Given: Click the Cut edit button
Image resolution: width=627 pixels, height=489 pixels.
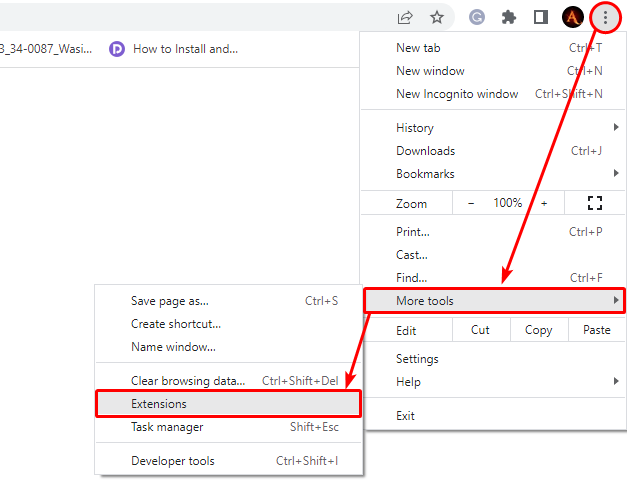Looking at the screenshot, I should [480, 331].
